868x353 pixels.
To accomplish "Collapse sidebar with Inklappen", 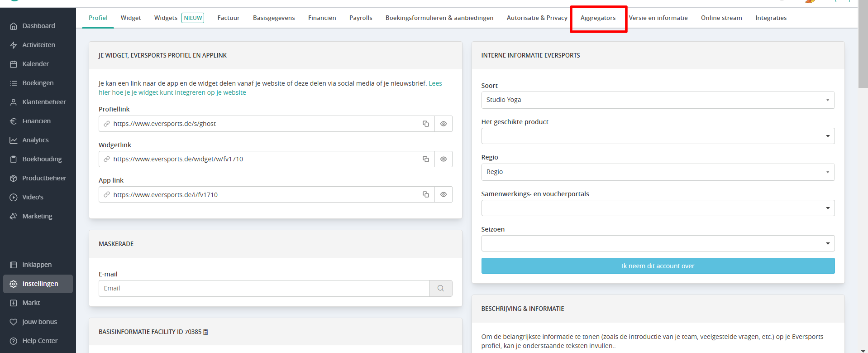I will pos(38,265).
